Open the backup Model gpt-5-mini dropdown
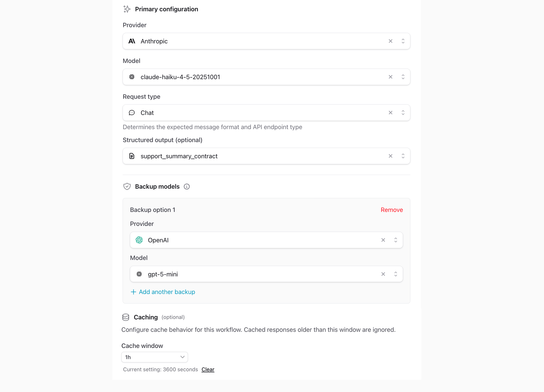Image resolution: width=544 pixels, height=392 pixels. (x=396, y=274)
